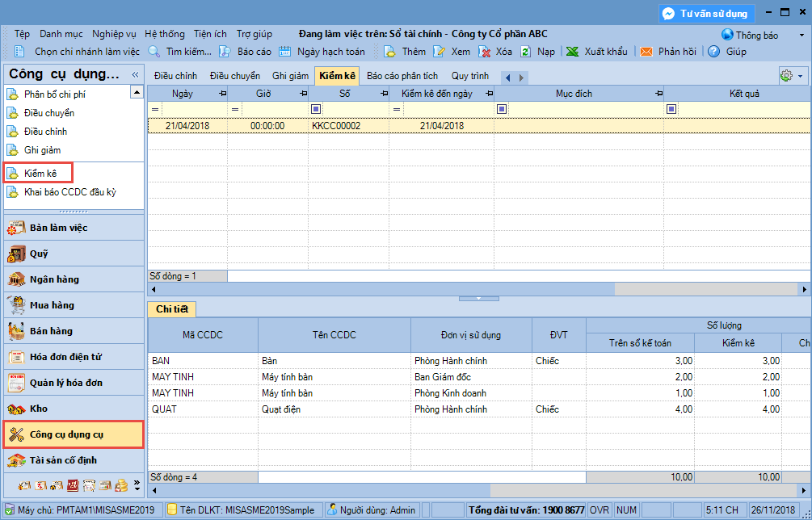The width and height of the screenshot is (812, 520).
Task: Click the Xóa (delete) toolbar icon
Action: [485, 52]
